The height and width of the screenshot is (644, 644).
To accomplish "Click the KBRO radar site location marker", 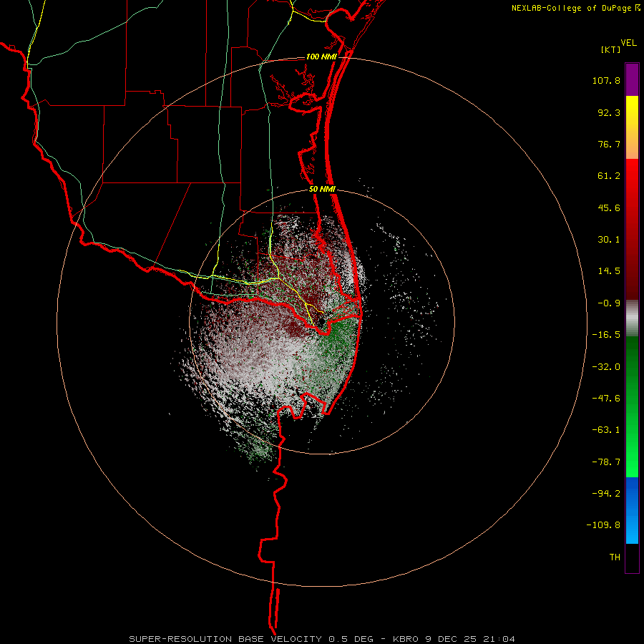I will 321,321.
